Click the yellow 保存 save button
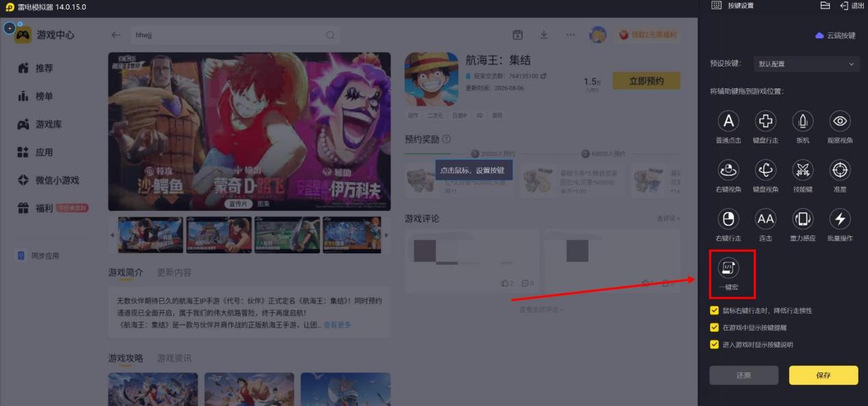This screenshot has width=868, height=406. tap(824, 375)
